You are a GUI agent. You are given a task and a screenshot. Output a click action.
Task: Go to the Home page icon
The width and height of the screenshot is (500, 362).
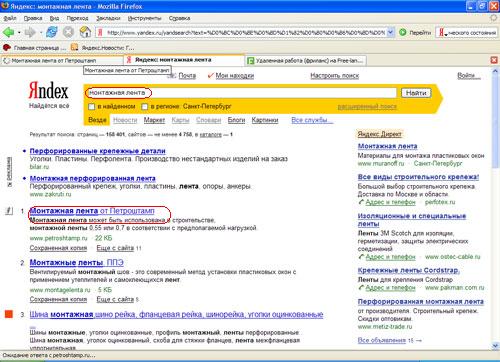pyautogui.click(x=85, y=32)
